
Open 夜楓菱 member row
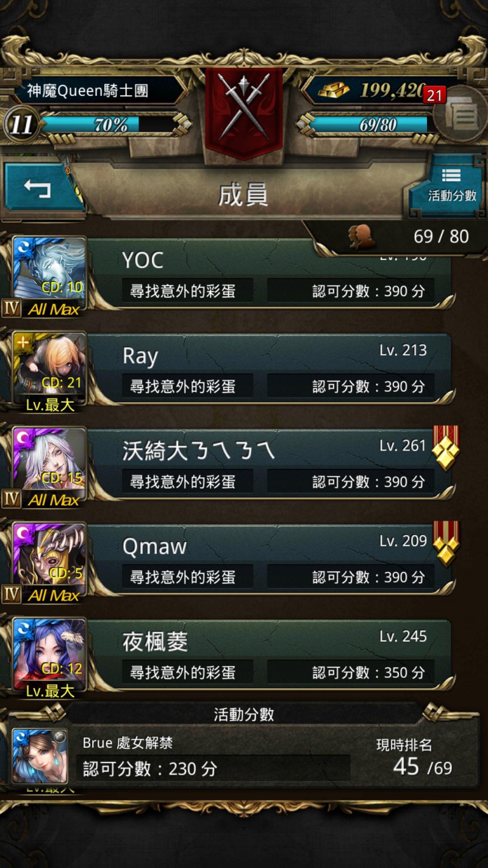[x=270, y=654]
